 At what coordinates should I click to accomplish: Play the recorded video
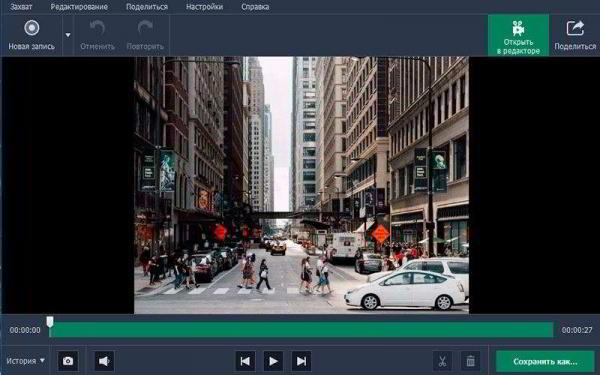273,361
